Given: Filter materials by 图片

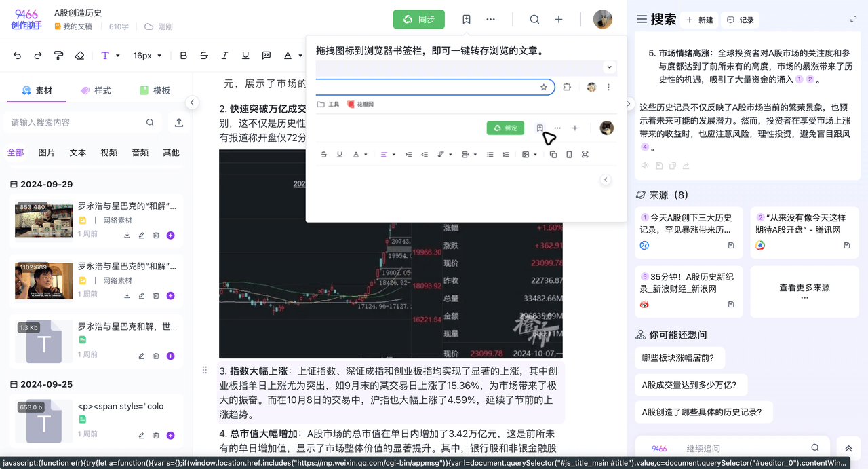Looking at the screenshot, I should point(47,153).
